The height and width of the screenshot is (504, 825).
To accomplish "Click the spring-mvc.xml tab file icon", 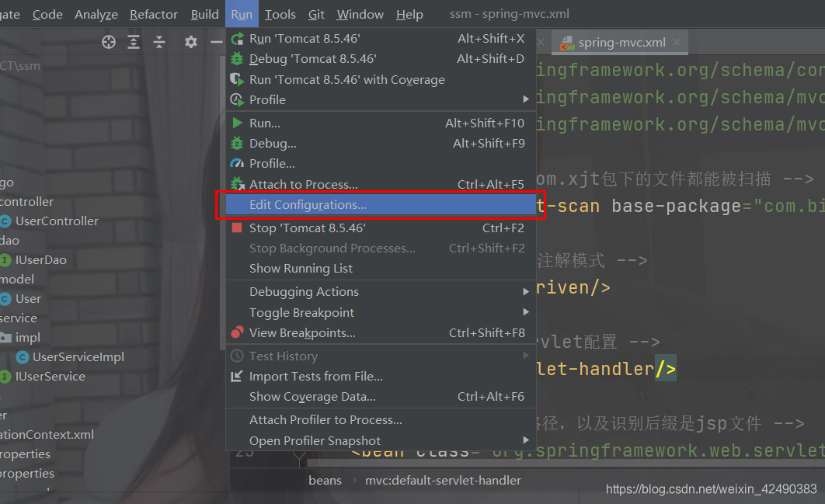I will tap(567, 43).
